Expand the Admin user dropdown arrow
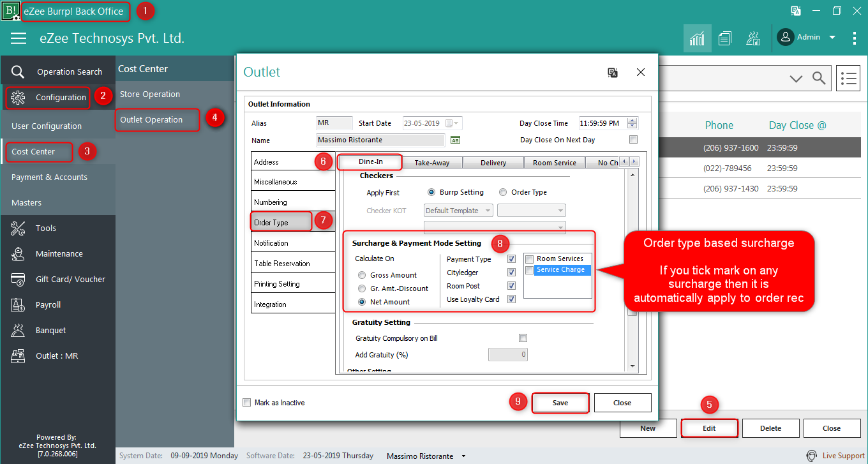This screenshot has width=868, height=464. 832,38
